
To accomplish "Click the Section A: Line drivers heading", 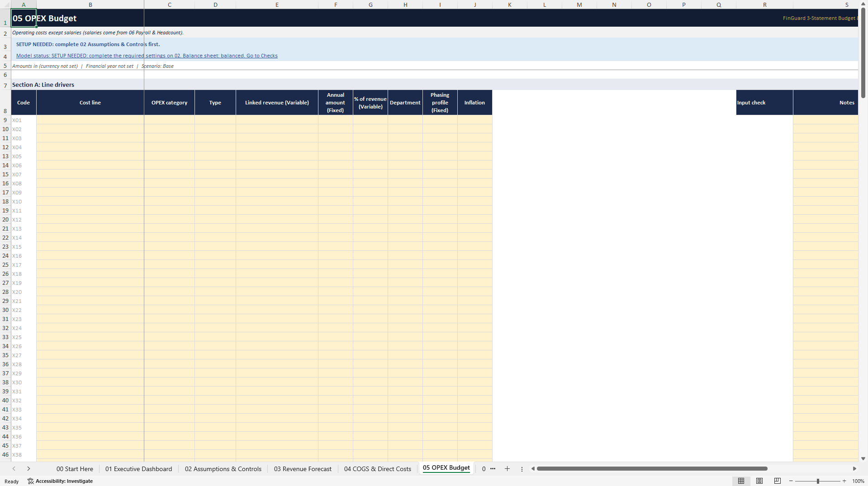I will click(x=43, y=85).
